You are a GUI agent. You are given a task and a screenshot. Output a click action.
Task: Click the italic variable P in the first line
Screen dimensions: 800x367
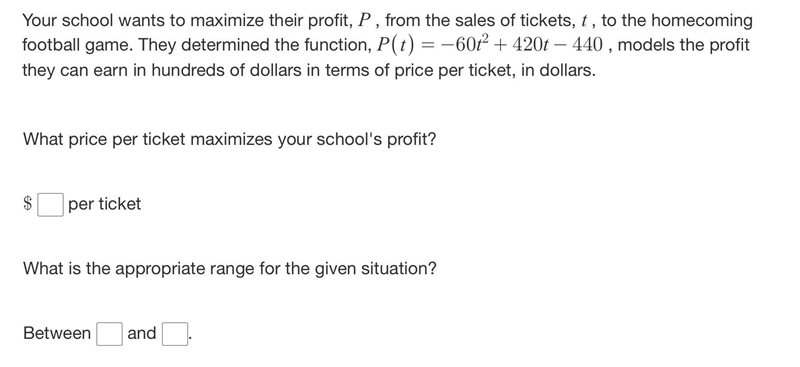(364, 21)
